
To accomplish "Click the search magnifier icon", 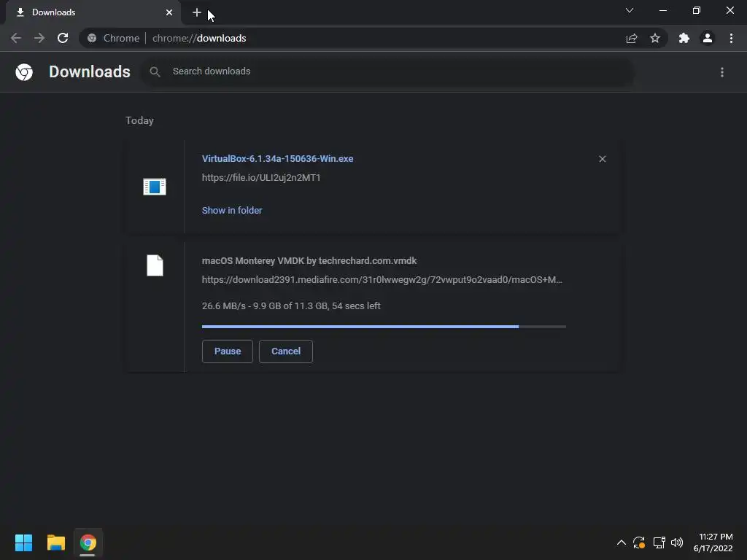I will pyautogui.click(x=155, y=72).
